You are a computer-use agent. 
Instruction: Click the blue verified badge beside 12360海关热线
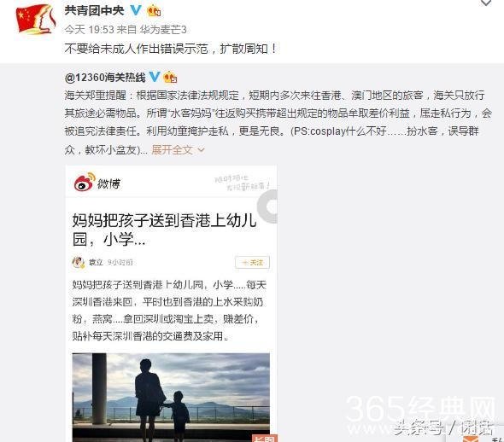[155, 77]
